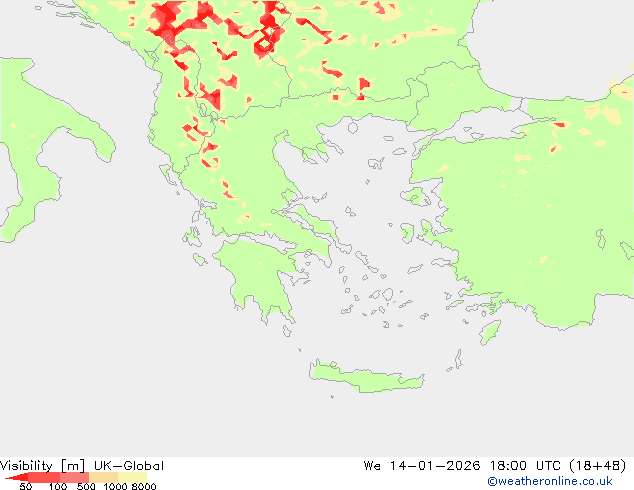634x490 pixels.
Task: Pick the orange 500–1000 legend swatch
Action: (x=103, y=477)
